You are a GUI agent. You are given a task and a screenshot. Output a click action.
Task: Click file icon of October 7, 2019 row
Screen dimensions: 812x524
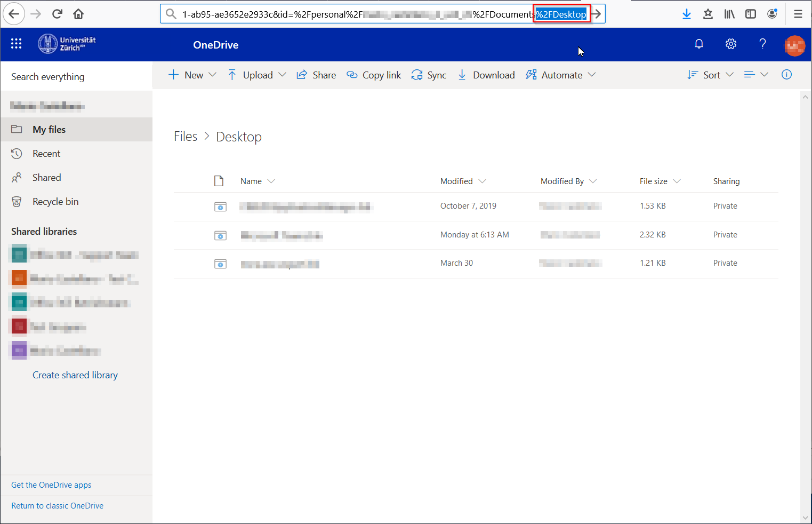point(220,207)
